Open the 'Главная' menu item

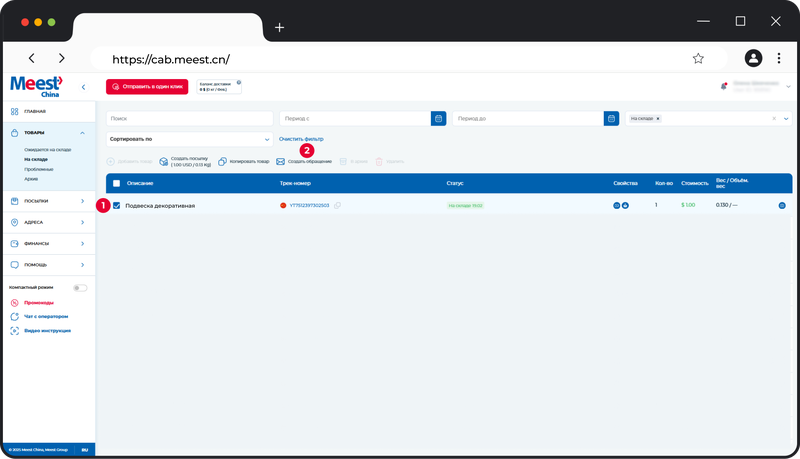(35, 111)
